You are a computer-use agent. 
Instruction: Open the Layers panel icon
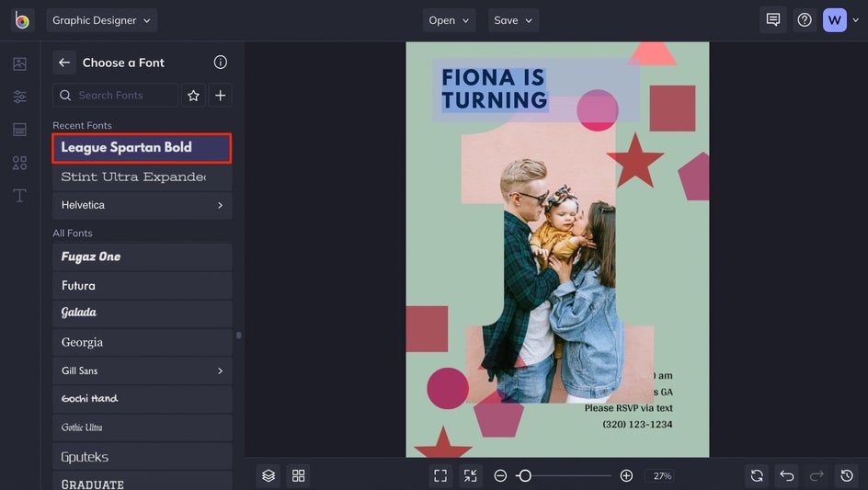(268, 475)
